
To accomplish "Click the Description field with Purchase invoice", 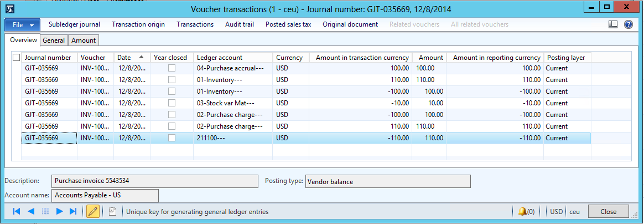I will pos(155,181).
